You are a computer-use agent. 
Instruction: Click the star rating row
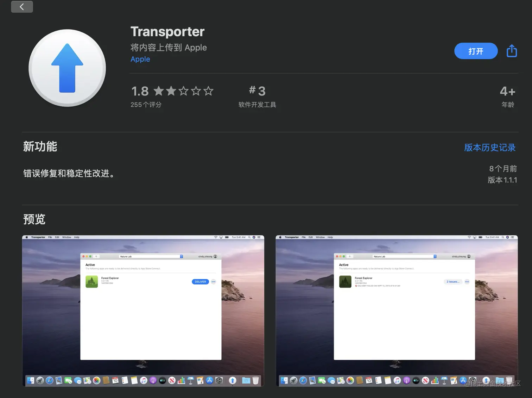(183, 91)
